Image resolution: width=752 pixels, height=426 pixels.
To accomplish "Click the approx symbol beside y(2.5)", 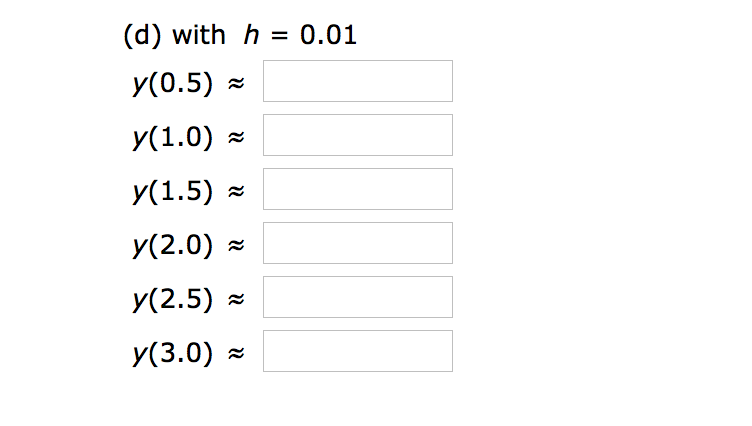I will tap(236, 299).
